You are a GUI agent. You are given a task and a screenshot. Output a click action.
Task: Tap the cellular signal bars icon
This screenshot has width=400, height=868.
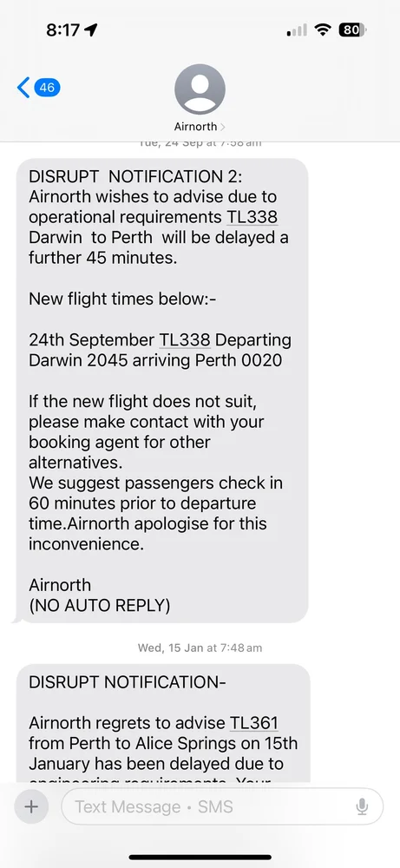coord(297,30)
